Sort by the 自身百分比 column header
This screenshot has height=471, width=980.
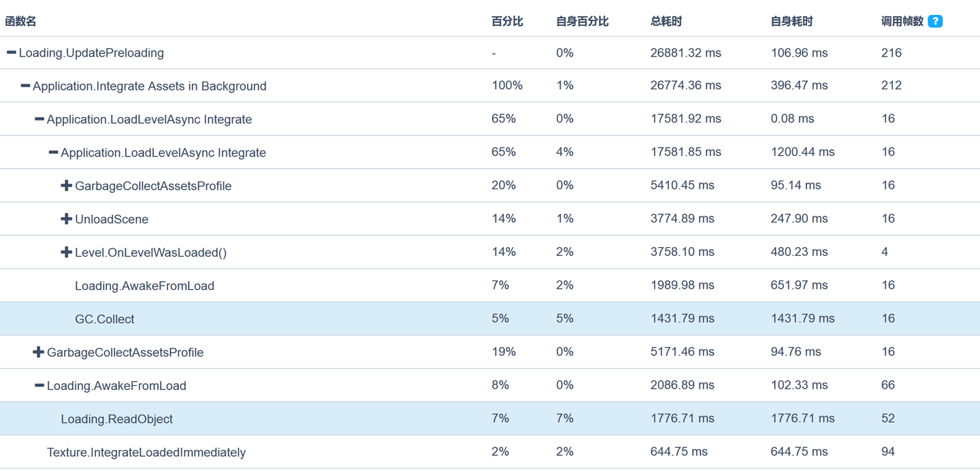click(x=582, y=21)
